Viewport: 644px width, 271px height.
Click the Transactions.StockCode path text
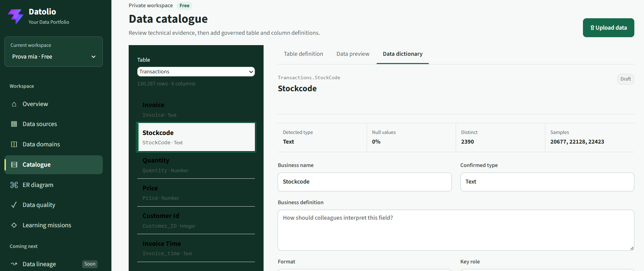309,77
